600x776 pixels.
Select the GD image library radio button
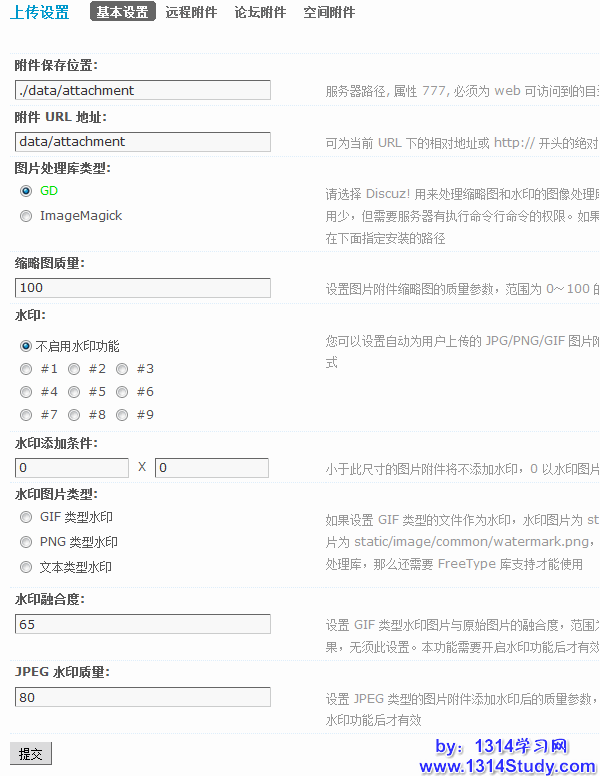pyautogui.click(x=26, y=190)
